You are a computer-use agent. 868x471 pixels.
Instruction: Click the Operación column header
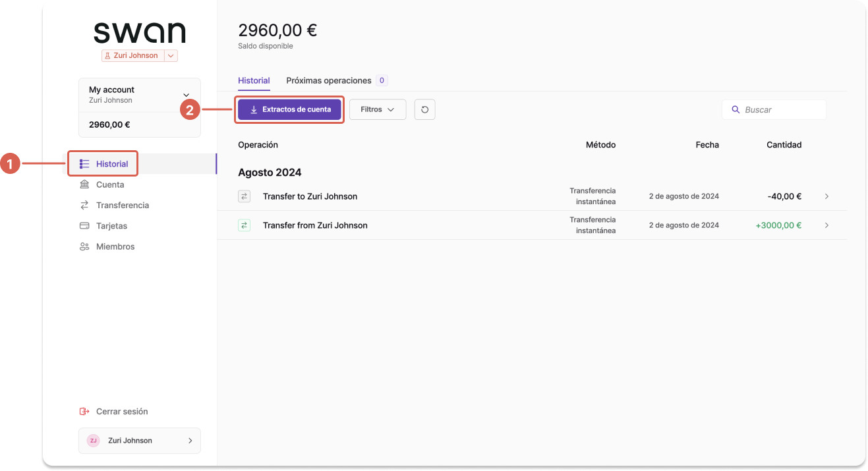point(258,145)
